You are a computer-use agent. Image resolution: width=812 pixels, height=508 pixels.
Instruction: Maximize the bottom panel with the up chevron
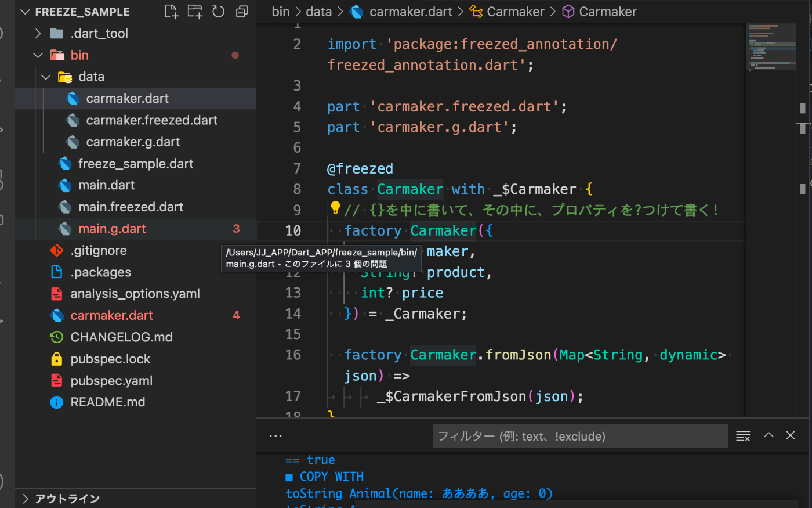(768, 435)
